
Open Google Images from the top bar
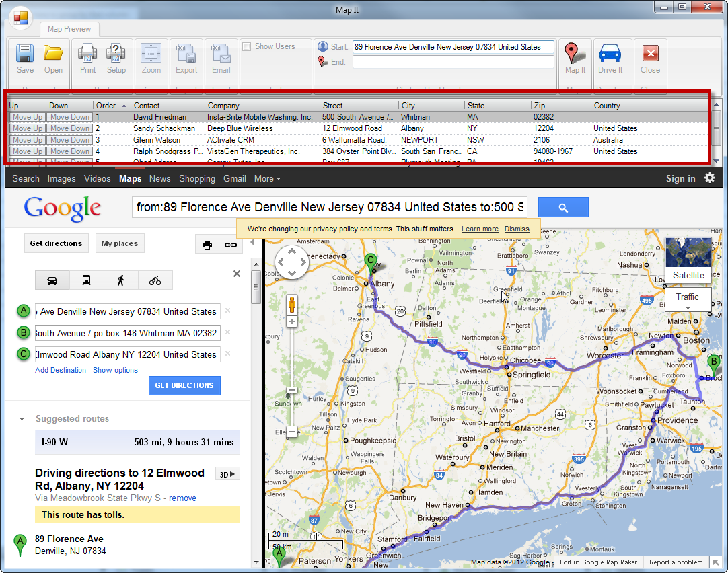(x=61, y=179)
